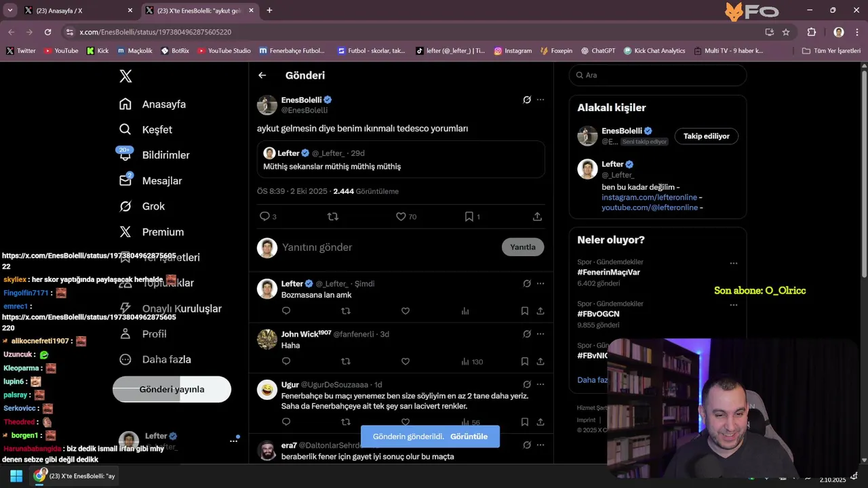Open Premium in sidebar
868x488 pixels.
[x=151, y=232]
